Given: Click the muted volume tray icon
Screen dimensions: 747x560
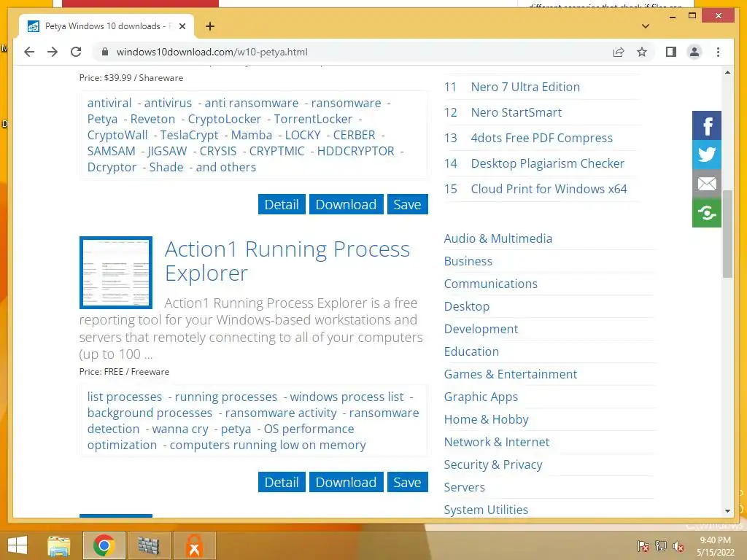Looking at the screenshot, I should click(x=678, y=546).
